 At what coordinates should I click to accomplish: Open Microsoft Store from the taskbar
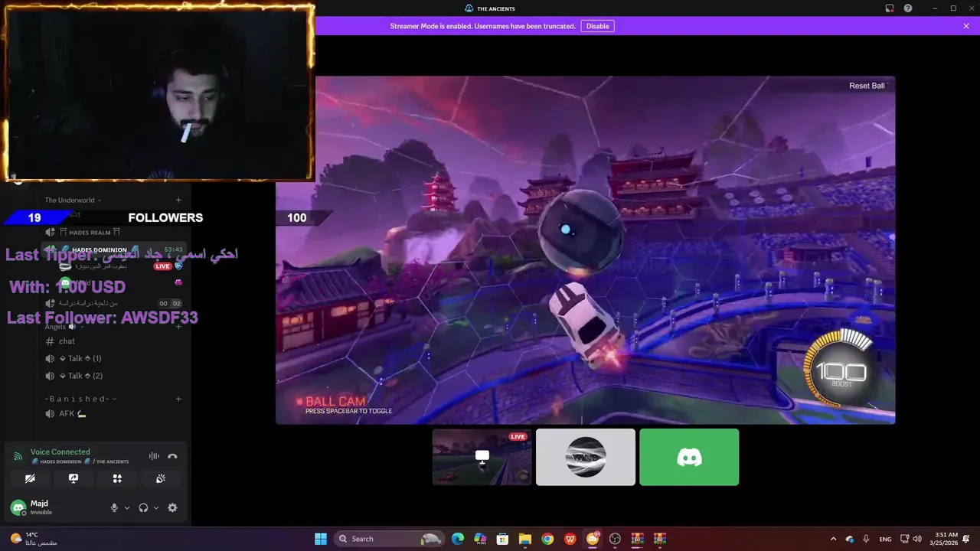[502, 539]
